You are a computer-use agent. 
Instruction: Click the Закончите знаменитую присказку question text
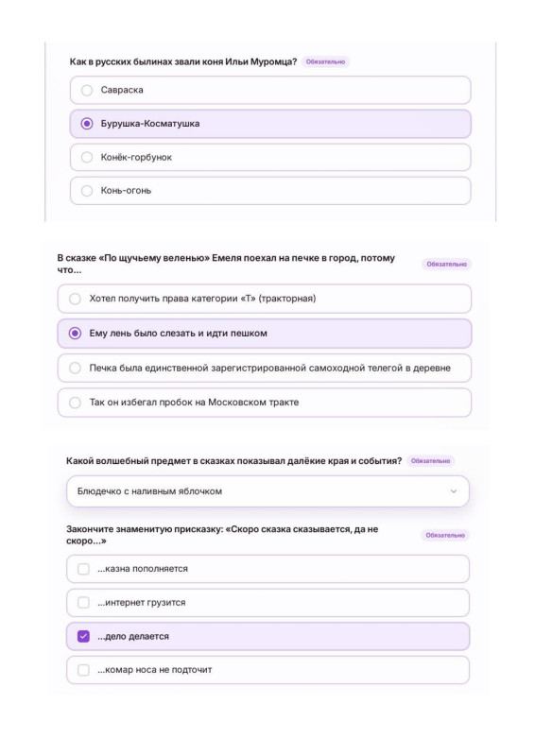(x=222, y=535)
